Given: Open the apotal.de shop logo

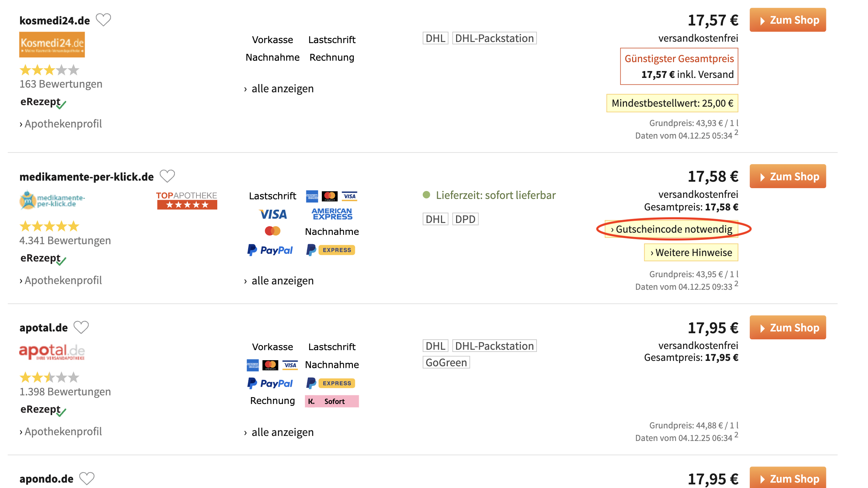Looking at the screenshot, I should pos(51,352).
